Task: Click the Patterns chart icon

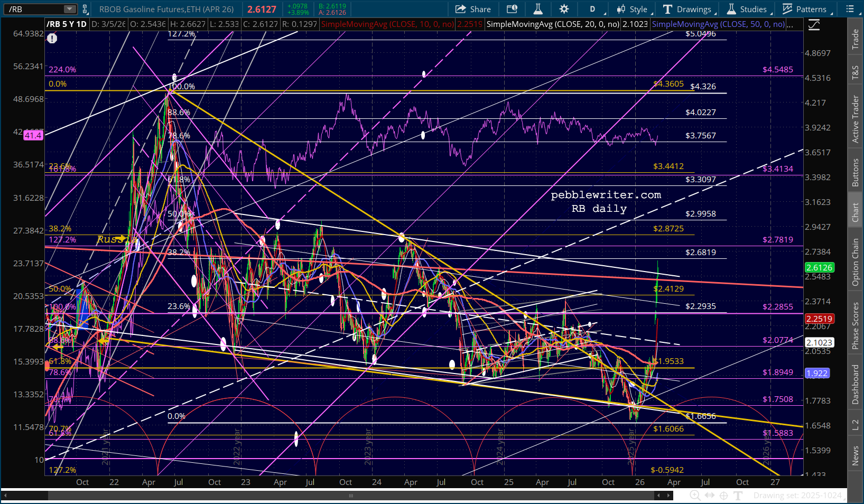Action: [787, 9]
